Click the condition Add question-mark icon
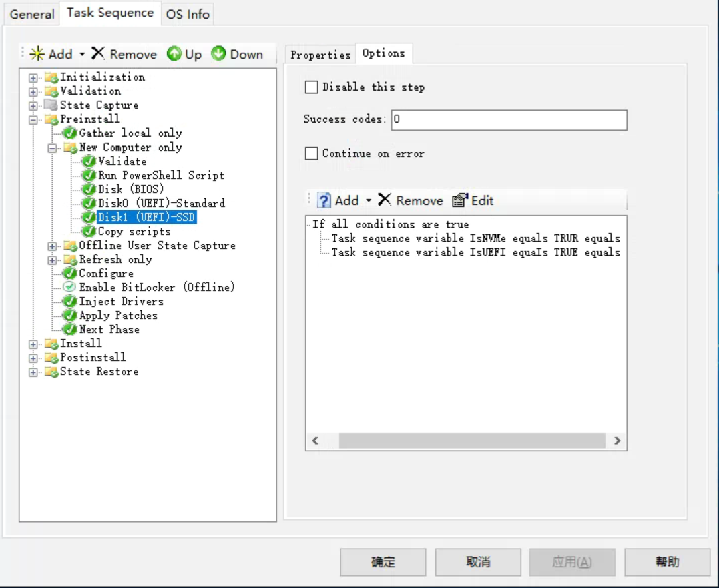 tap(324, 200)
